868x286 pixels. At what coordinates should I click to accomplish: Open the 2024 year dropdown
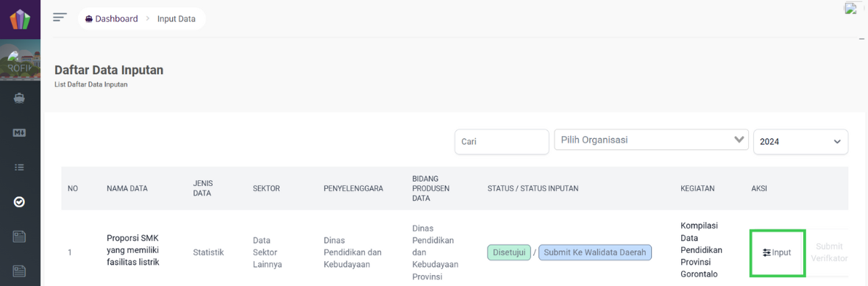(x=800, y=142)
